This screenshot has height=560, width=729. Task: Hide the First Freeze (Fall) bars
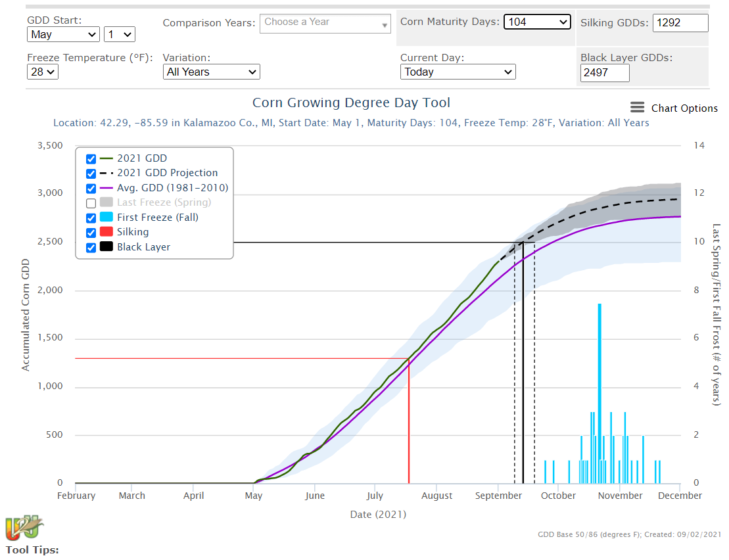90,217
